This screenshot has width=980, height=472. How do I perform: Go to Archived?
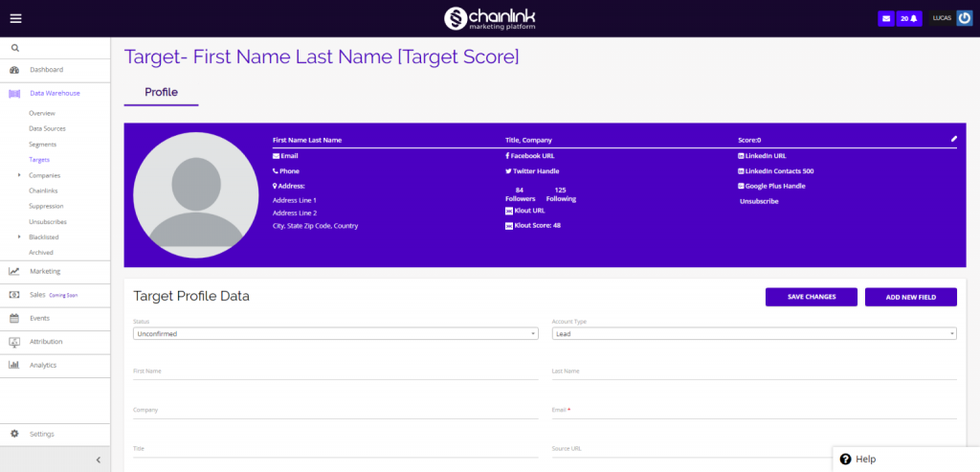[x=40, y=253]
